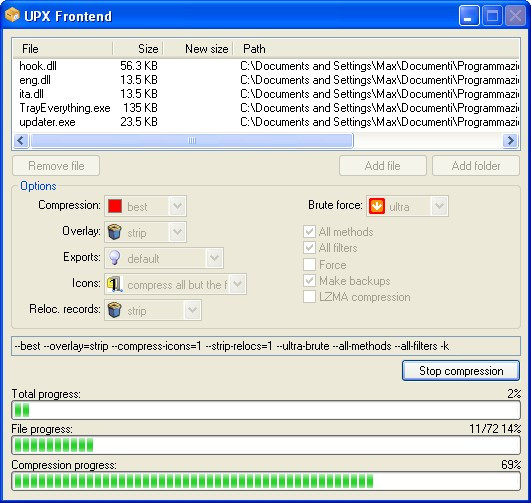Click the Remove file button

pos(56,166)
